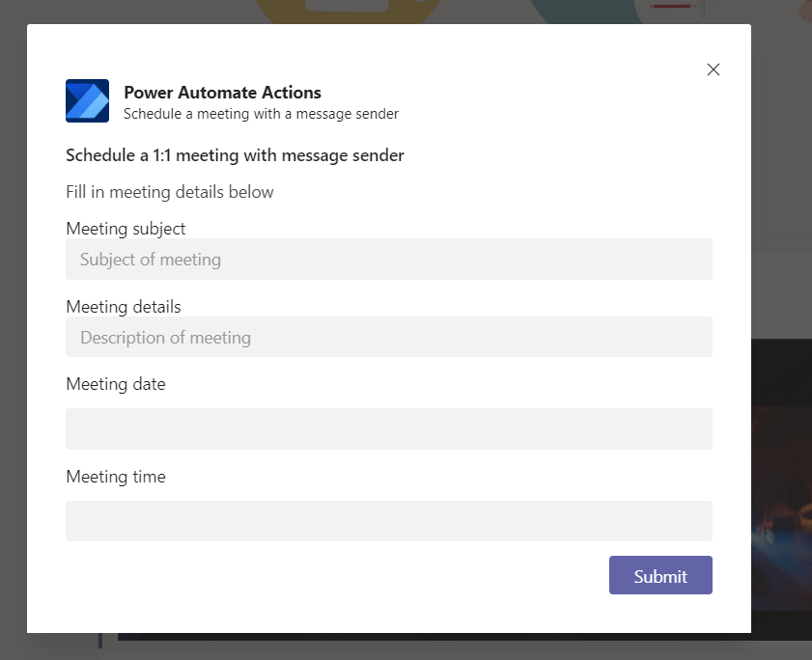The width and height of the screenshot is (812, 660).
Task: Click into the Description of meeting field
Action: (x=388, y=338)
